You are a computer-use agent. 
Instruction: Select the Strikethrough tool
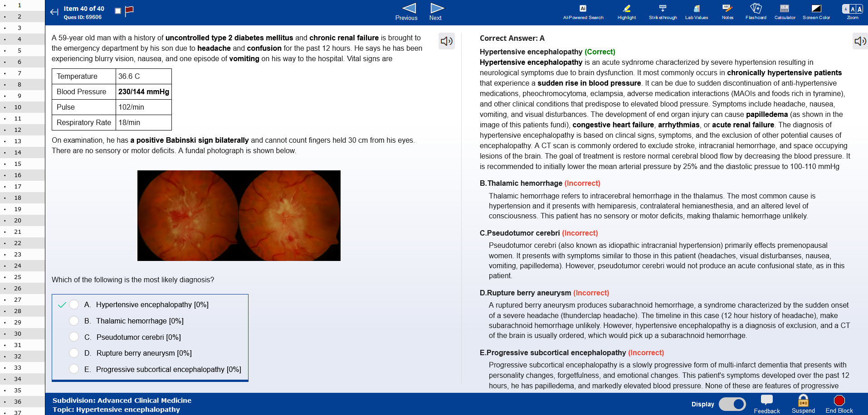663,12
